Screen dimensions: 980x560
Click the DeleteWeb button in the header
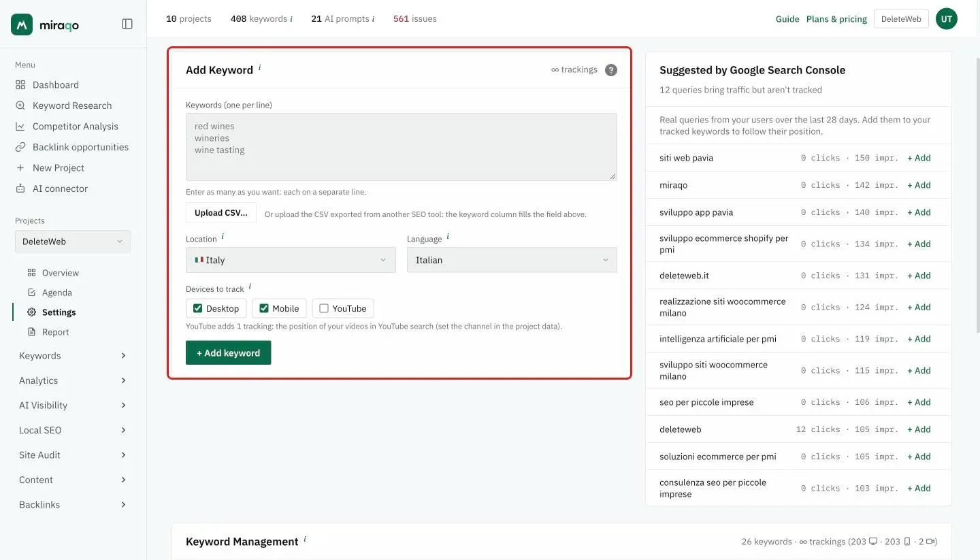tap(901, 19)
